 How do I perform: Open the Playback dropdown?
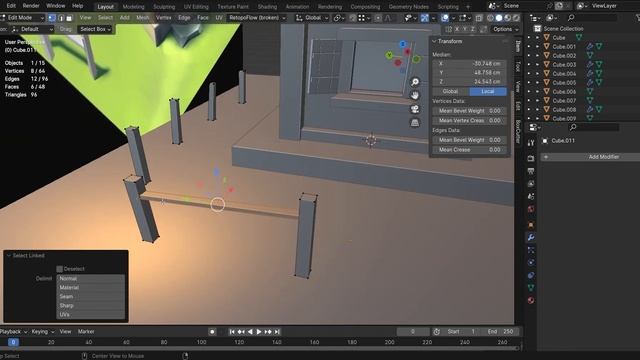[13, 332]
